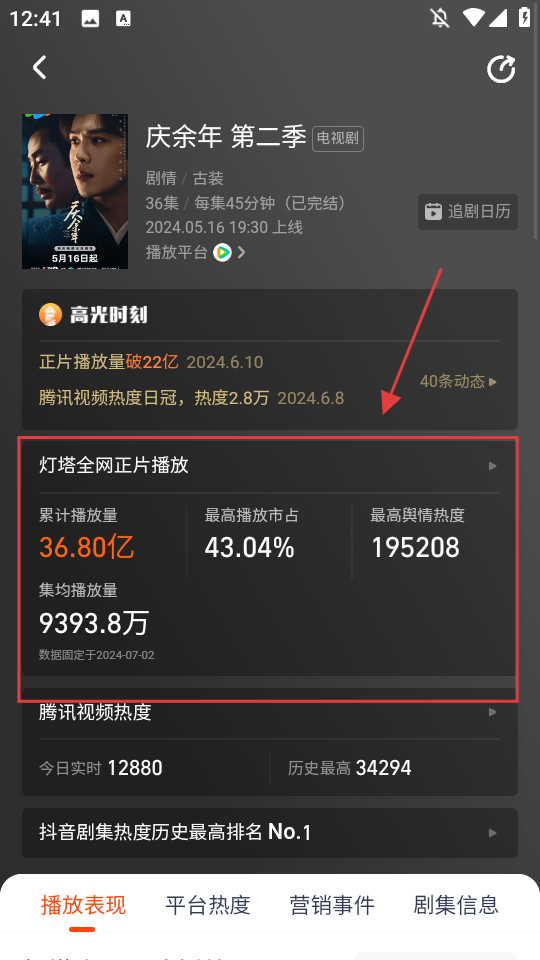
Task: Tap the share icon at top right
Action: (501, 69)
